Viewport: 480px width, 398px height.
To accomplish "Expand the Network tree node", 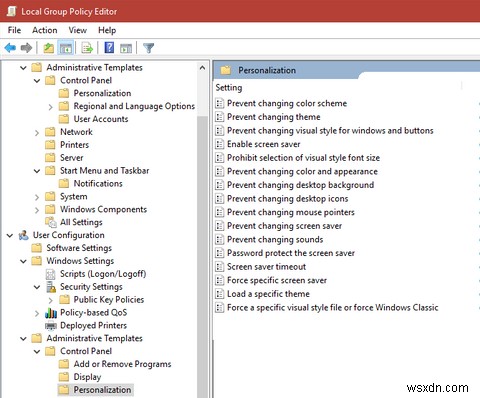I will 37,133.
